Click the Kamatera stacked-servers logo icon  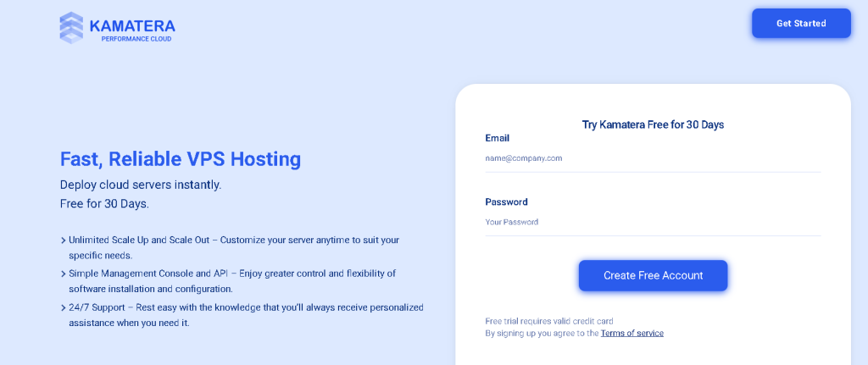(x=71, y=27)
